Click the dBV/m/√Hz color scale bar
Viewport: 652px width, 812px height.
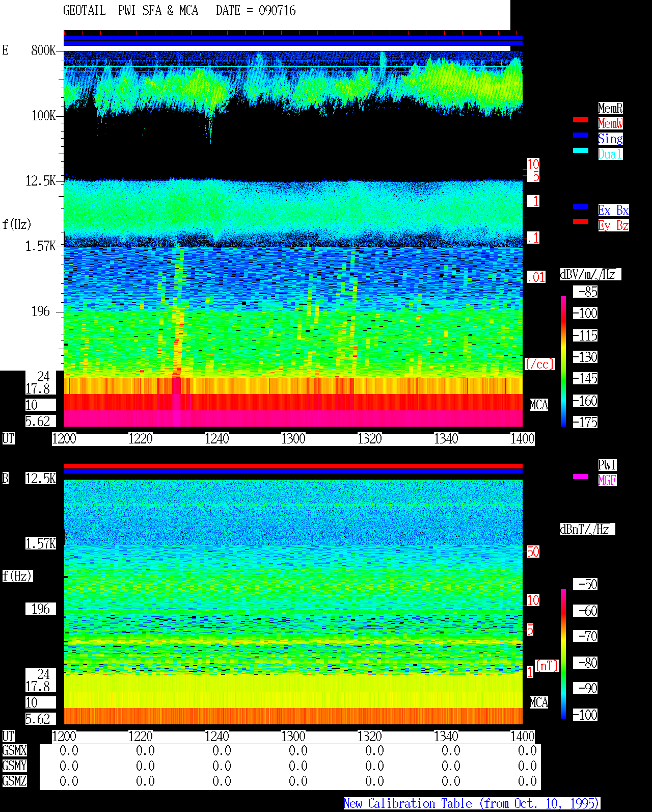(563, 361)
